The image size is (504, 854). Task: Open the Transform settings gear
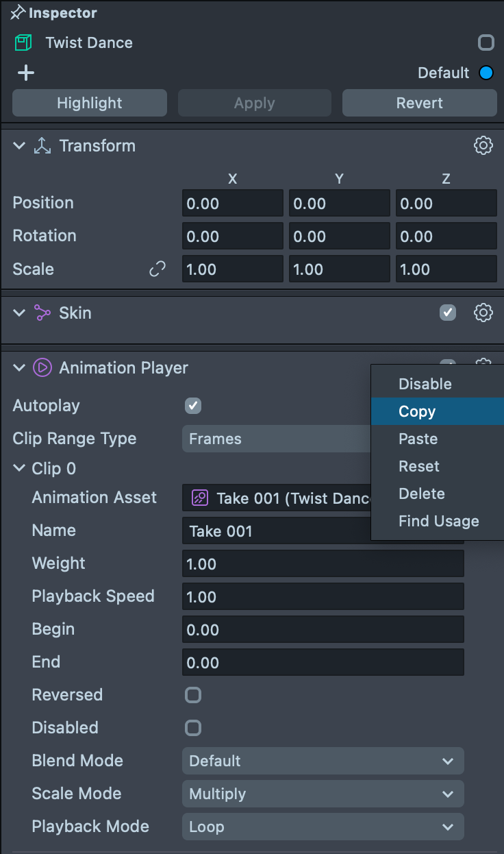coord(483,145)
